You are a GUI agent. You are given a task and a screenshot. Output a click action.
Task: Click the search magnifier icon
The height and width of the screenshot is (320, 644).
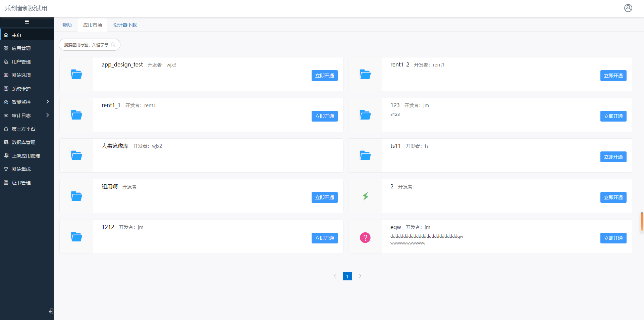pyautogui.click(x=113, y=45)
